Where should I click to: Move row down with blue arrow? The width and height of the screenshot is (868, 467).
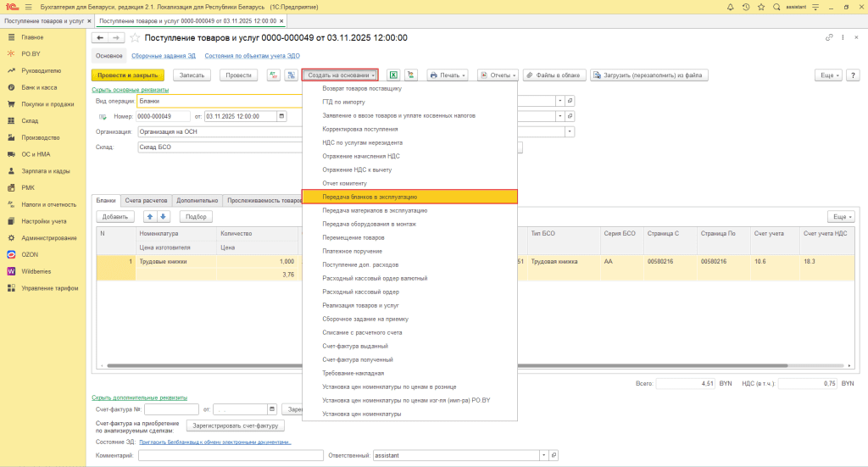point(164,216)
